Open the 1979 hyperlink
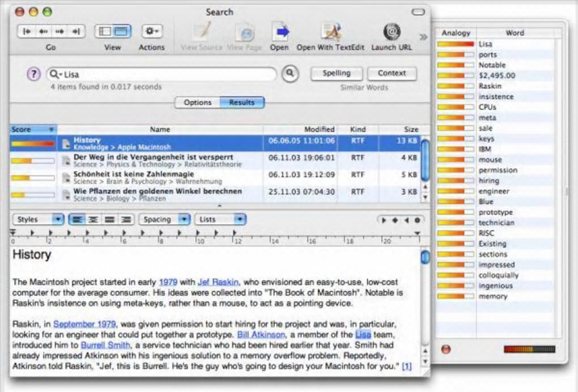578x392 pixels. 168,282
